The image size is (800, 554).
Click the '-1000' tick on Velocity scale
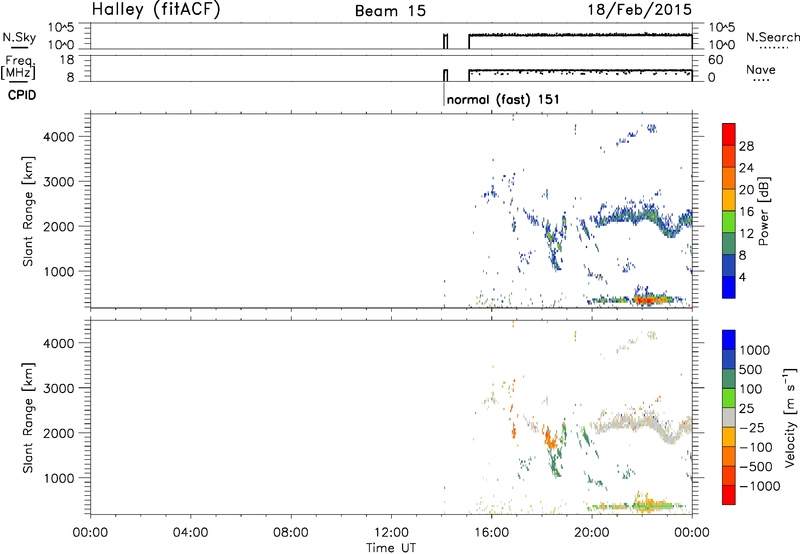coord(760,486)
